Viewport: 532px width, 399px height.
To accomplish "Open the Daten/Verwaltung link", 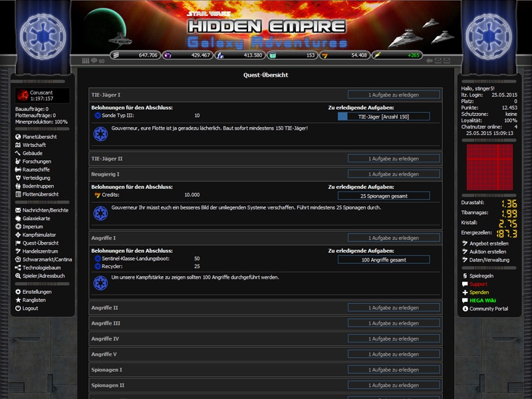I will click(489, 260).
